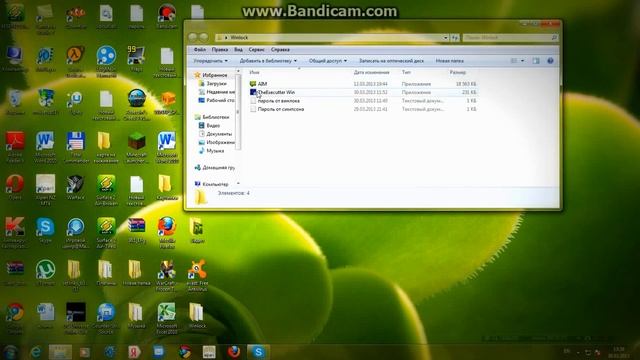This screenshot has width=640, height=360.
Task: Open Firefox from the taskbar
Action: point(233,352)
